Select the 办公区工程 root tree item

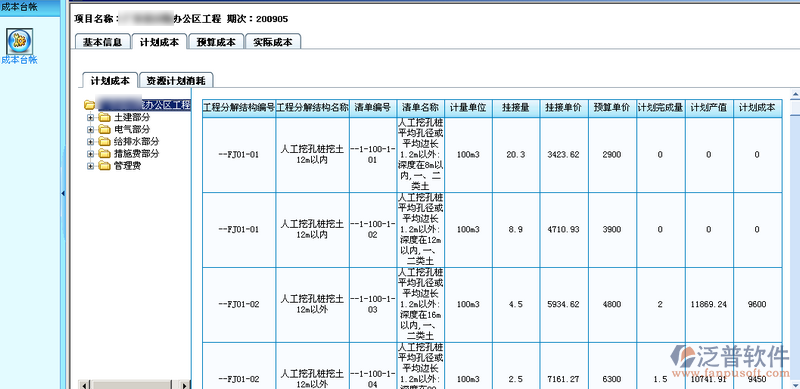(x=144, y=105)
